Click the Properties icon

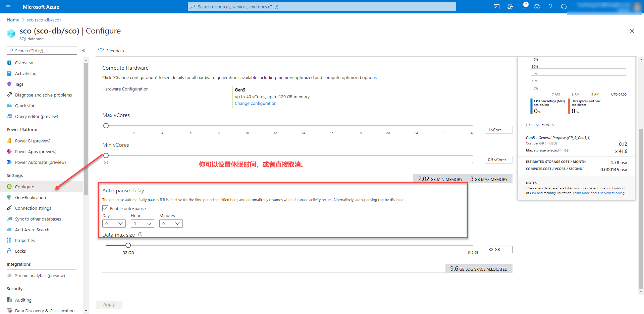(9, 240)
